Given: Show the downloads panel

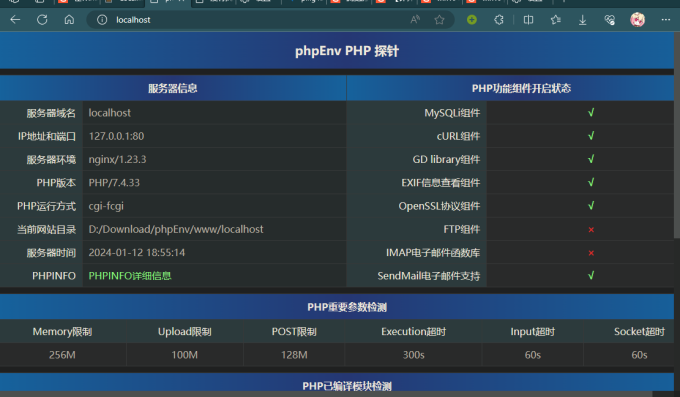Looking at the screenshot, I should (x=582, y=20).
